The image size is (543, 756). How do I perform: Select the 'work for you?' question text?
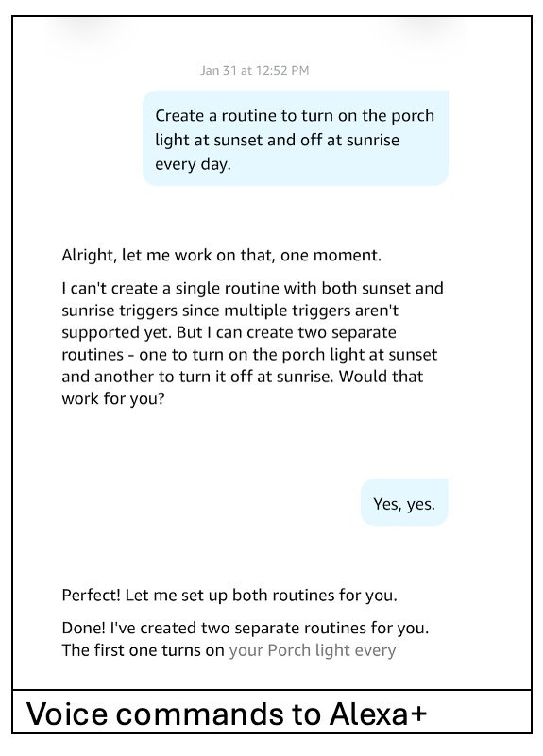point(113,398)
